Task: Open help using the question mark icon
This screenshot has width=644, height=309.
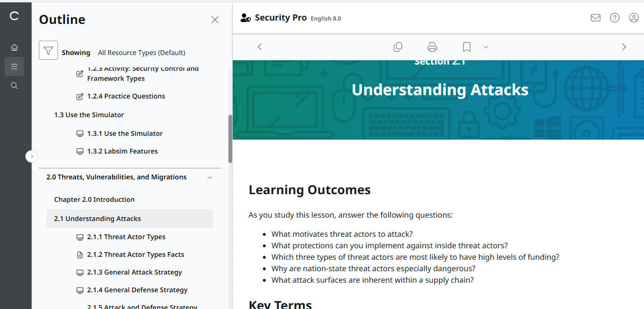Action: point(614,18)
